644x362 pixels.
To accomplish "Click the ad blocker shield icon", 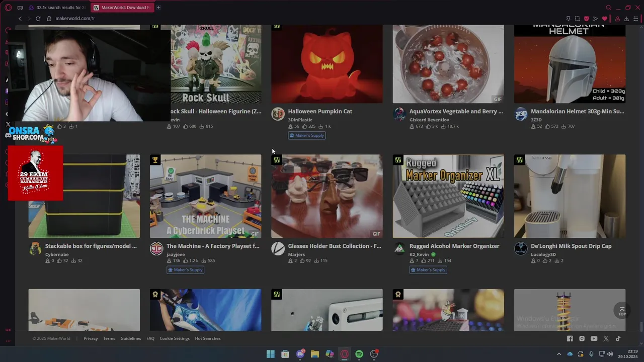I will click(x=586, y=19).
